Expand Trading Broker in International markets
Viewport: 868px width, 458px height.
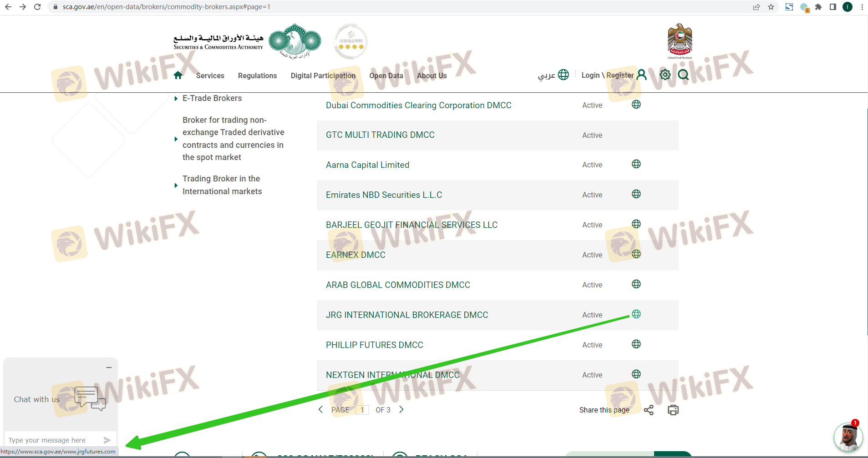click(x=222, y=185)
